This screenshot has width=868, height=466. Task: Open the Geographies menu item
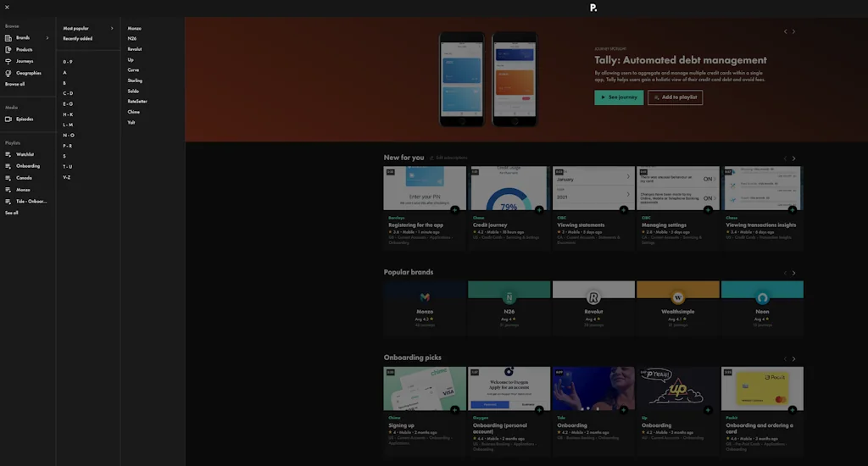[29, 73]
